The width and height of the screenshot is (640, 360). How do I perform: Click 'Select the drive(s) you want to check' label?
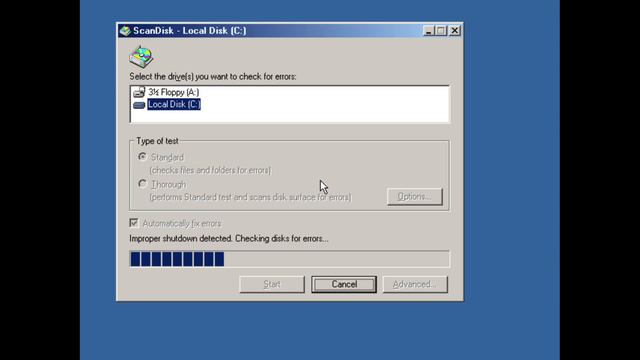click(x=213, y=77)
